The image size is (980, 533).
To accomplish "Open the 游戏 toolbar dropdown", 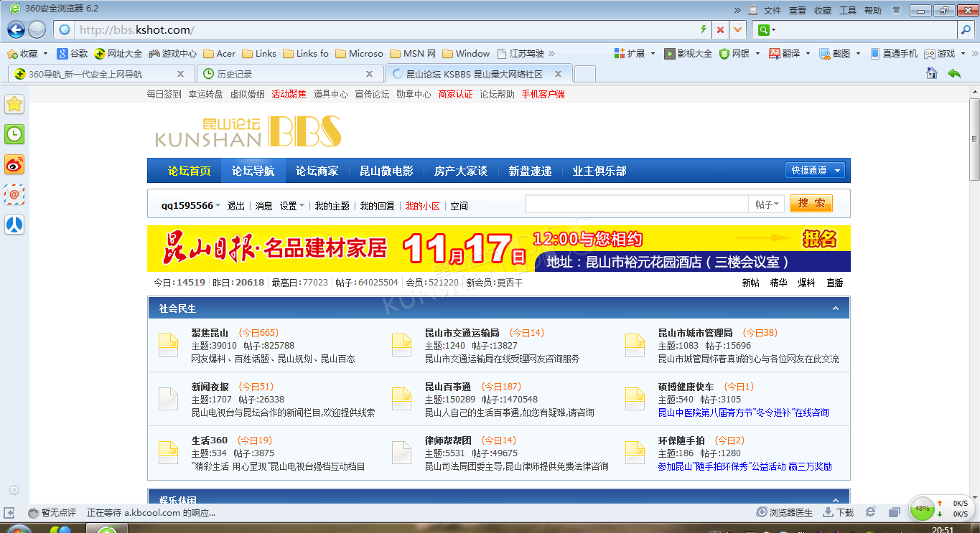I will pos(945,54).
